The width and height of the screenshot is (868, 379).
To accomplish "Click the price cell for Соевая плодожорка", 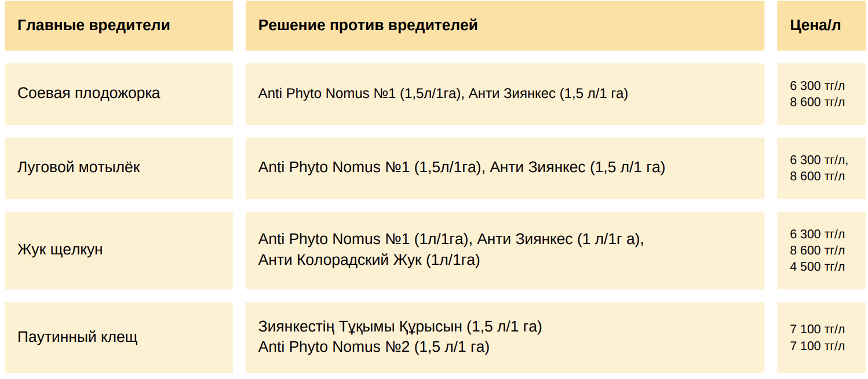I will point(821,94).
